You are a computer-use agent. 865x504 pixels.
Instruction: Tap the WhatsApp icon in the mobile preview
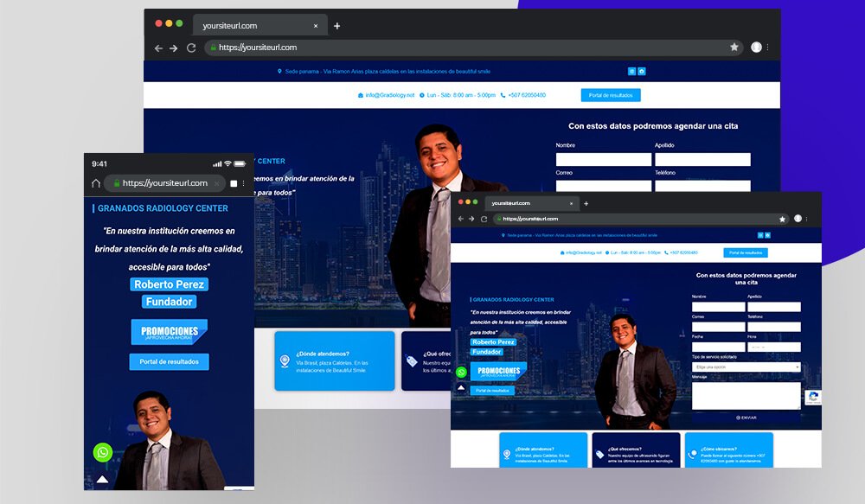pyautogui.click(x=103, y=452)
